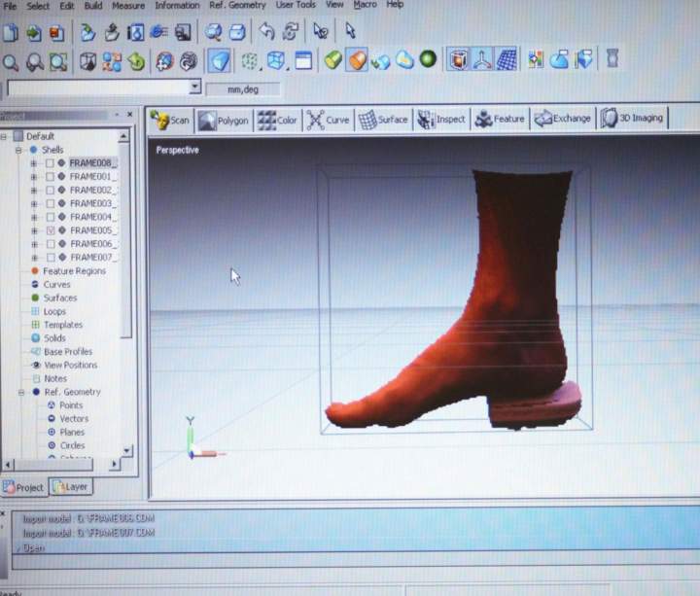The height and width of the screenshot is (596, 700).
Task: Click the window layout icon
Action: [x=303, y=60]
